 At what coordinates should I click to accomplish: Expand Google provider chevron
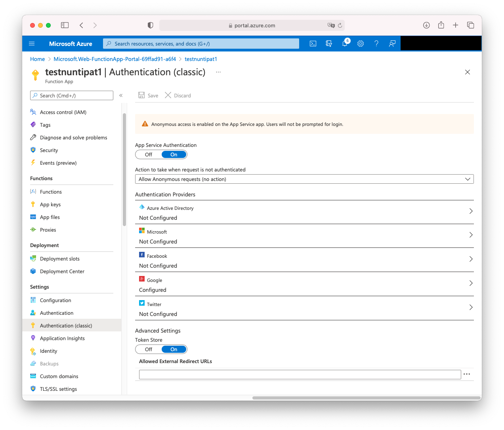pyautogui.click(x=471, y=283)
